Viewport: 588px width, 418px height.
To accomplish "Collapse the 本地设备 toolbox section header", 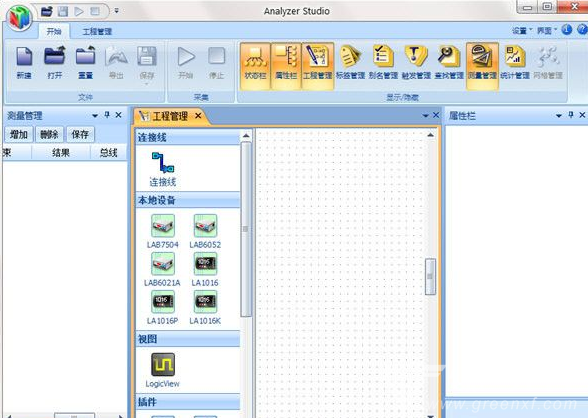I will click(x=188, y=200).
